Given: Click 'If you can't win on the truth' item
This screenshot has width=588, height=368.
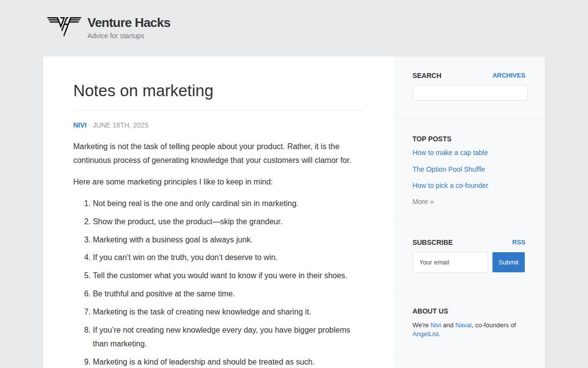Looking at the screenshot, I should 185,257.
